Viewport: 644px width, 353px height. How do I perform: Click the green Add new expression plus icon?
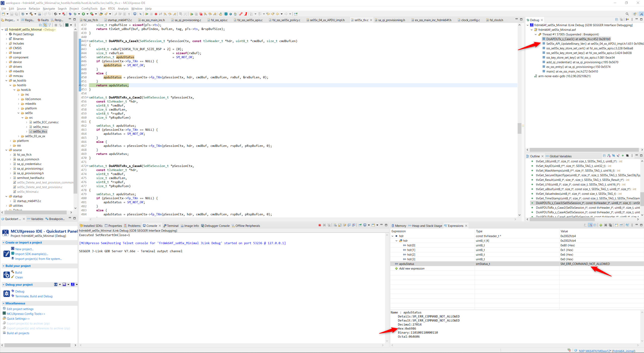[396, 268]
